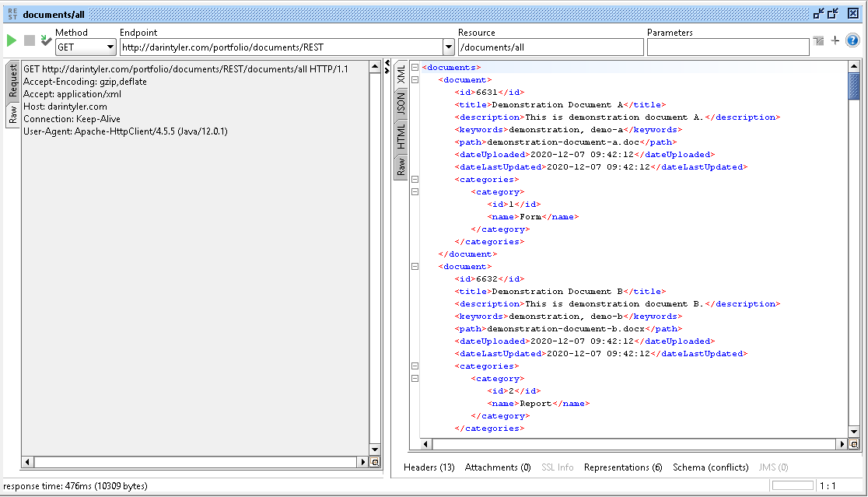Click the Accept: application/xml header line
This screenshot has width=868, height=497.
[72, 94]
